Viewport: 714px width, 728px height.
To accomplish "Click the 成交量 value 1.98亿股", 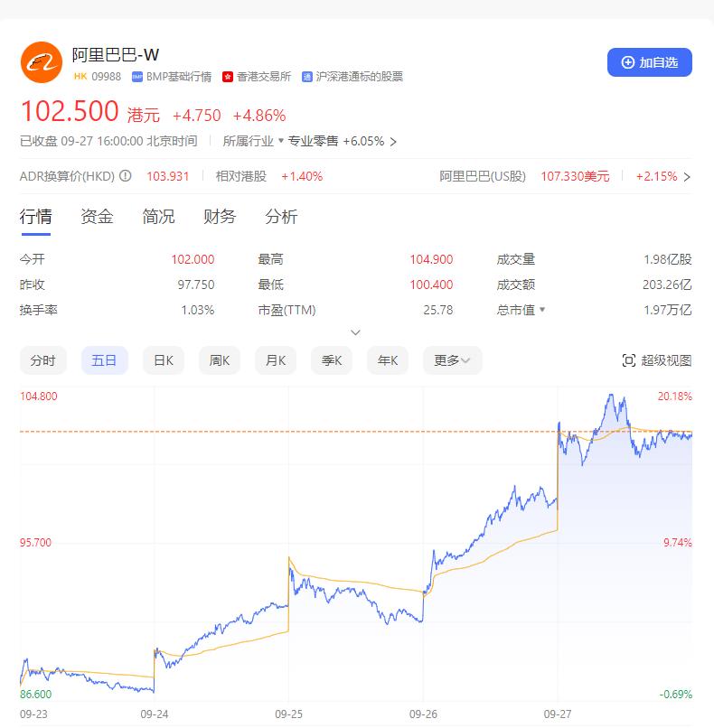I will 668,259.
